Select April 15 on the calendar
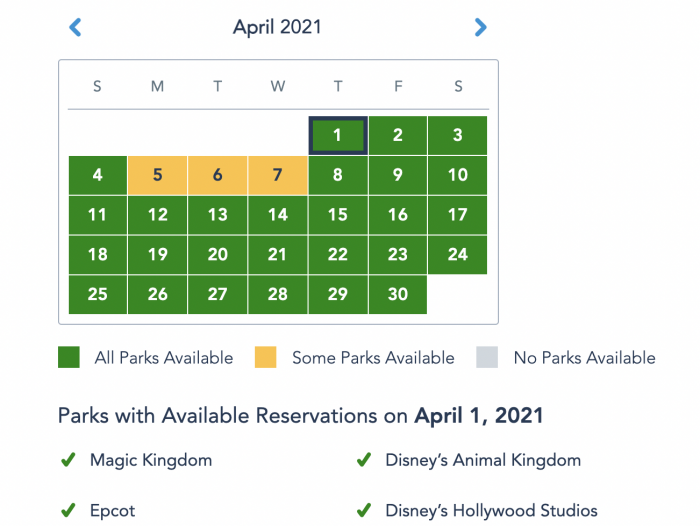Viewport: 700px width, 526px height. (338, 215)
